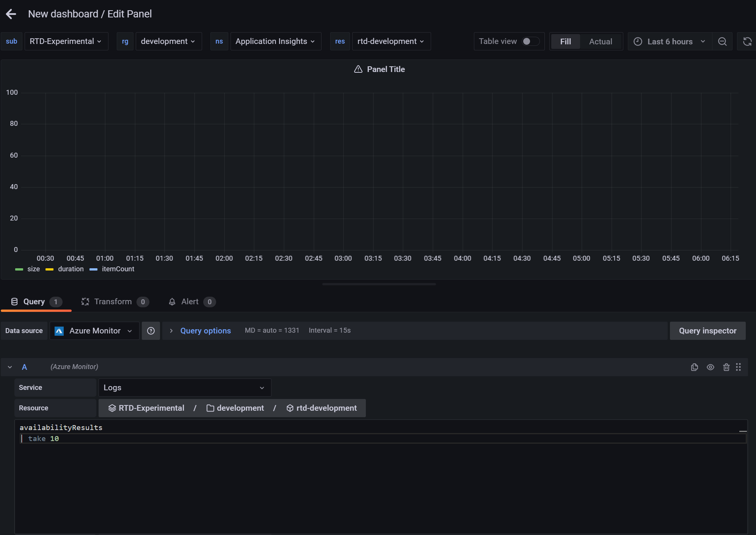Click the drag handle on query A row

pos(738,367)
